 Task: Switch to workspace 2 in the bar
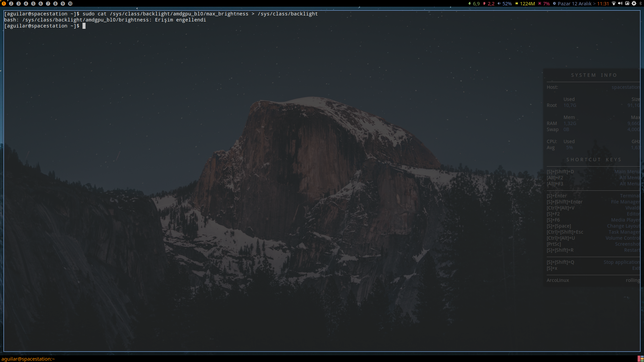11,4
